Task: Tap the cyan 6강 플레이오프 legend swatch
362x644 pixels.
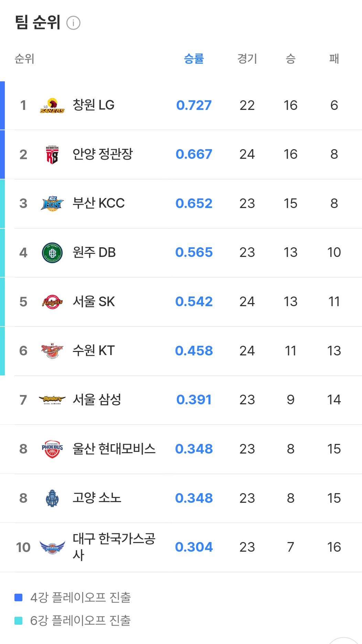Action: pyautogui.click(x=19, y=621)
